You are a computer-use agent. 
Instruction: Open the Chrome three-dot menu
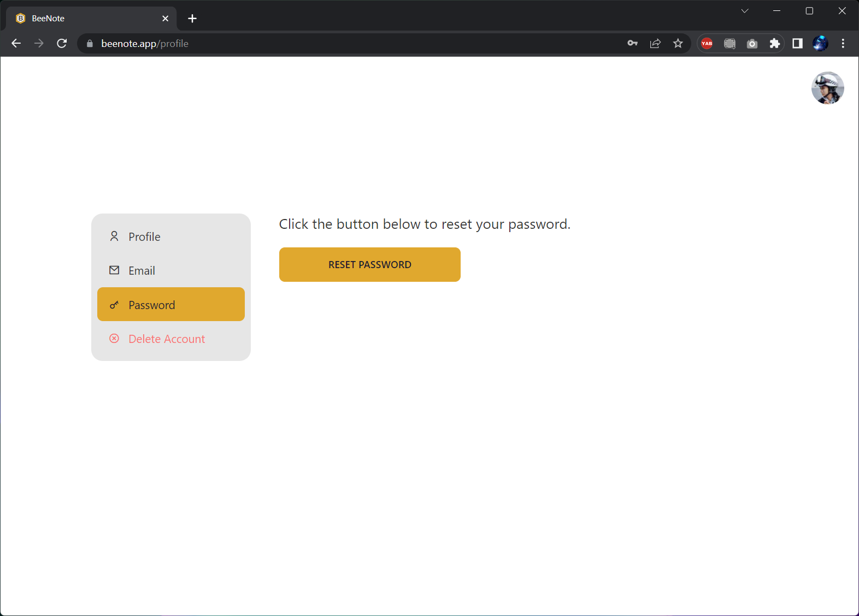coord(843,43)
